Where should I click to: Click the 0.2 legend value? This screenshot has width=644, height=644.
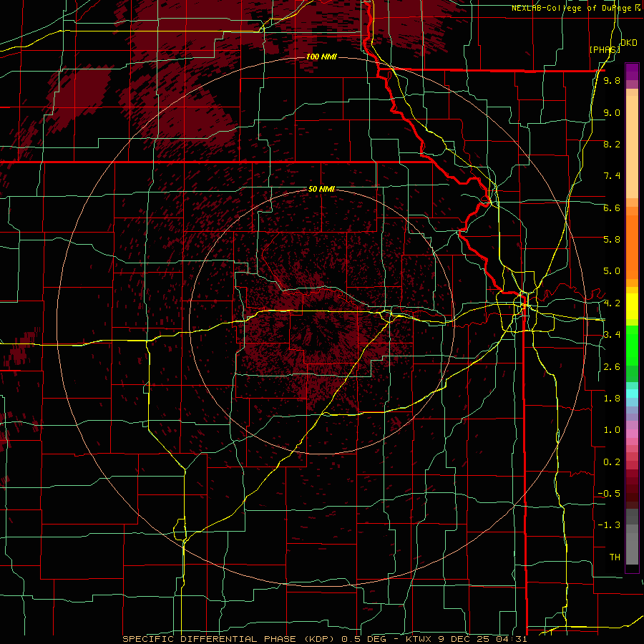pyautogui.click(x=612, y=462)
